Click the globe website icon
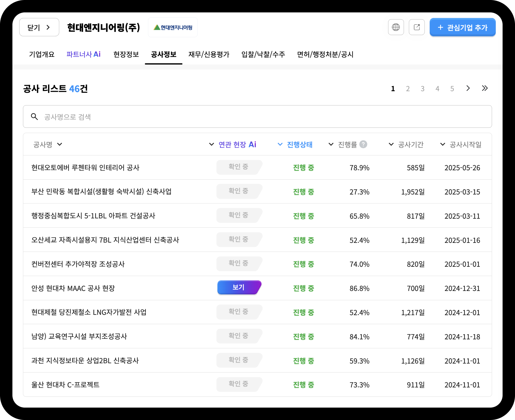 point(396,27)
